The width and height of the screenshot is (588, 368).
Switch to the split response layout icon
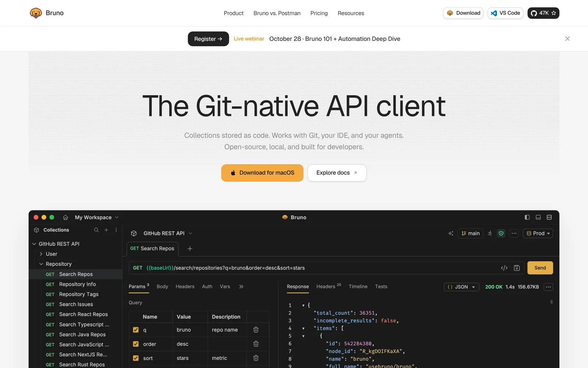[549, 217]
